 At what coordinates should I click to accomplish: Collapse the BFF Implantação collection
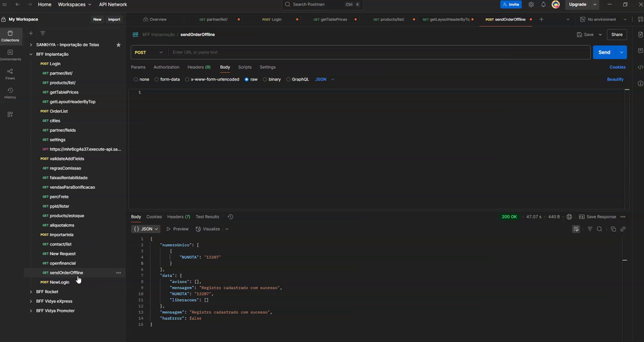31,54
